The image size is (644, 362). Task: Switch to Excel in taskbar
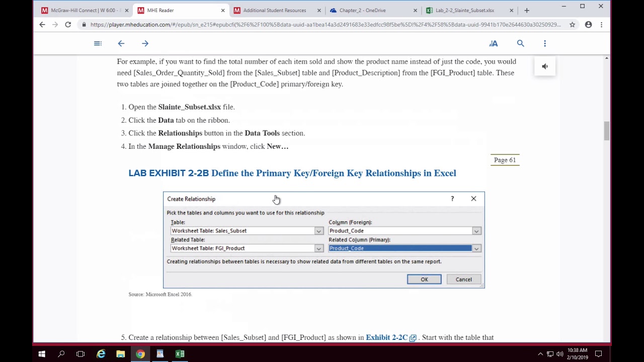pos(180,354)
